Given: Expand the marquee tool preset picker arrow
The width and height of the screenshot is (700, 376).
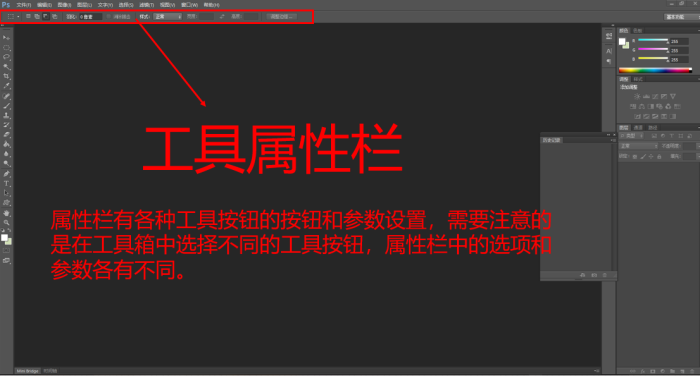Looking at the screenshot, I should (x=18, y=17).
